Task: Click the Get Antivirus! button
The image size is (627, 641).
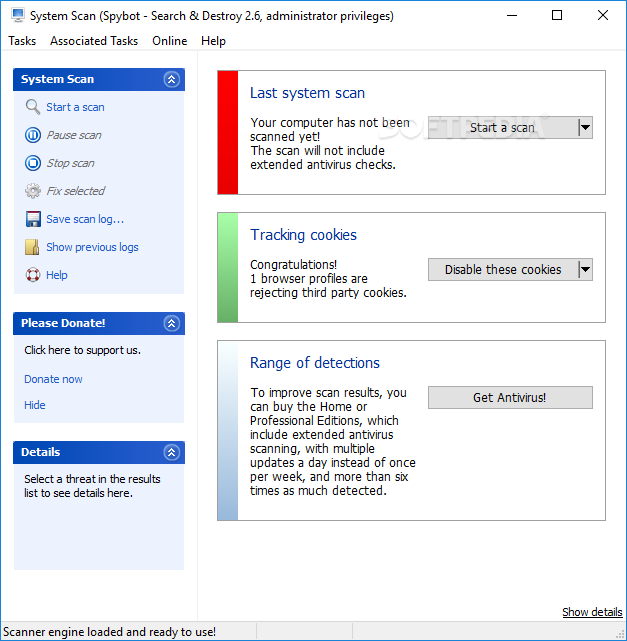Action: point(510,397)
